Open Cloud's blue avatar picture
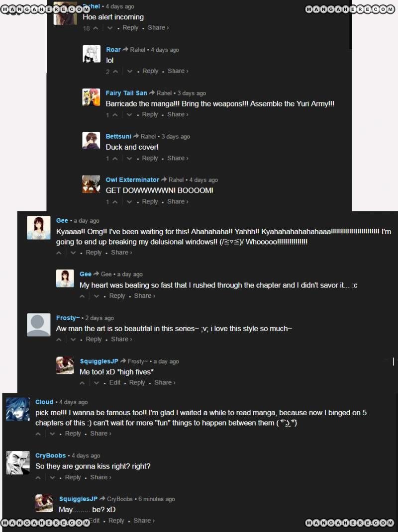This screenshot has width=398, height=532. pyautogui.click(x=17, y=409)
